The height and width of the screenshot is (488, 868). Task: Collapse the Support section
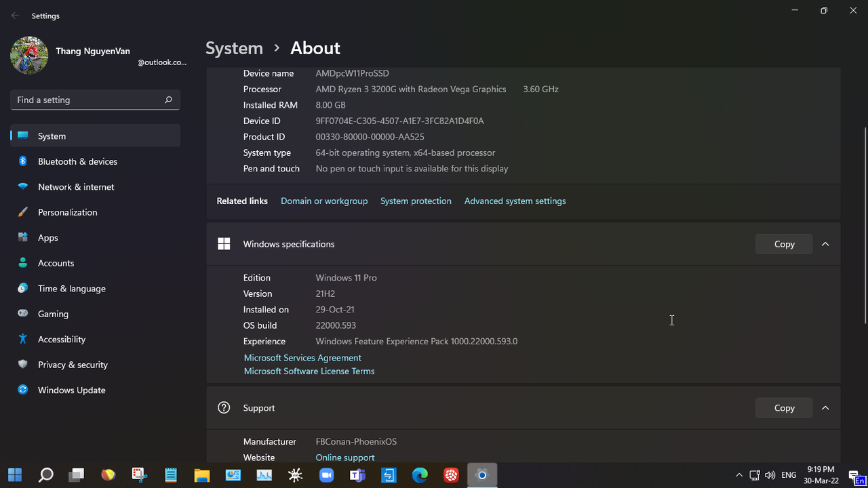pyautogui.click(x=825, y=407)
